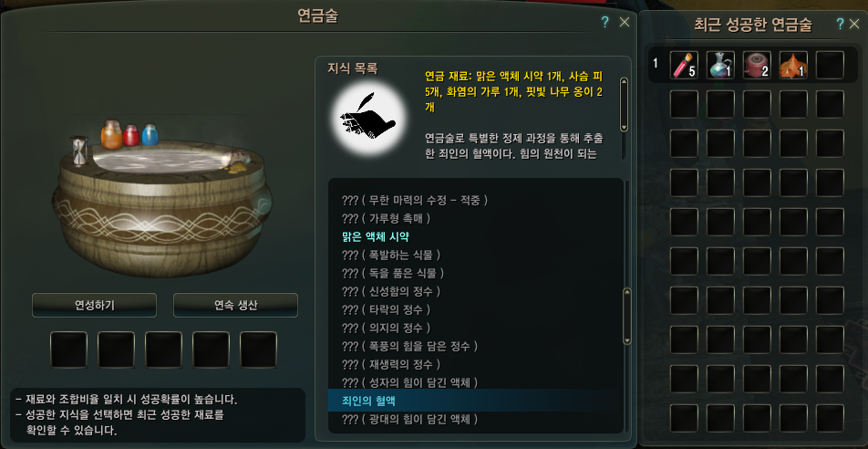Select the powder of flame icon

pyautogui.click(x=793, y=65)
